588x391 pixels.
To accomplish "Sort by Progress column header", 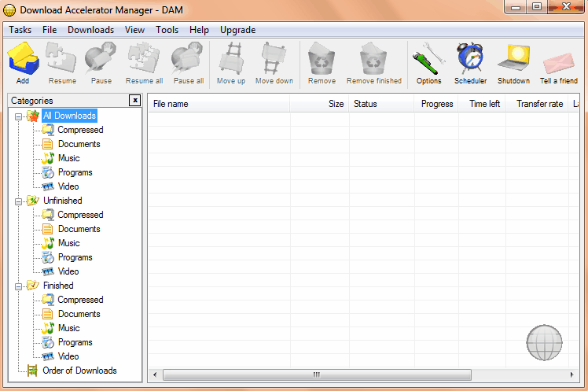I will coord(436,104).
